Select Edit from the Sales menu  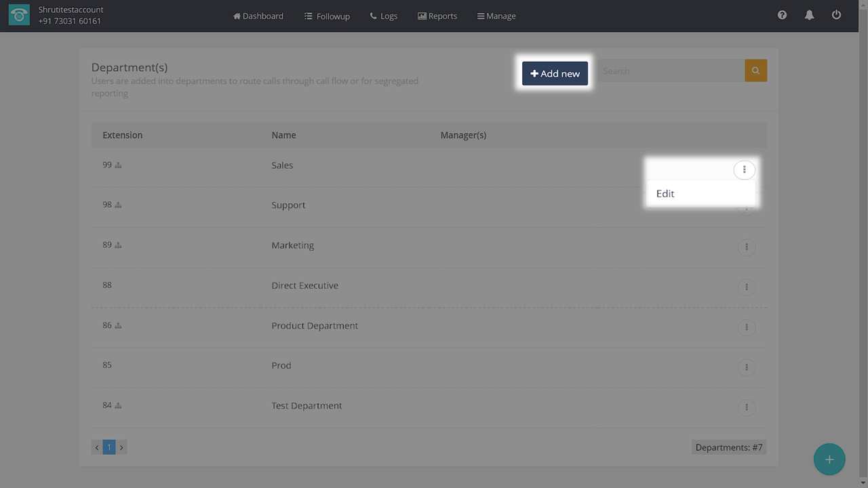[665, 194]
